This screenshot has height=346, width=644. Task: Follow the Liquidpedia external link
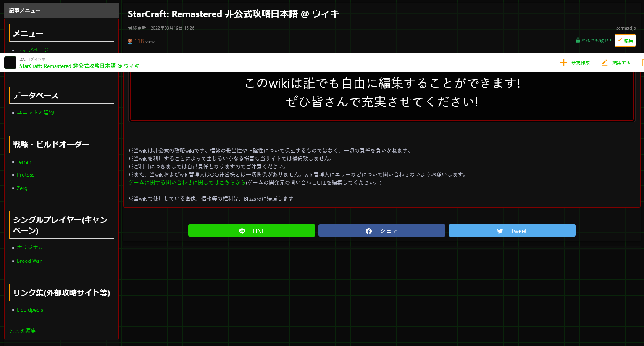(x=30, y=310)
